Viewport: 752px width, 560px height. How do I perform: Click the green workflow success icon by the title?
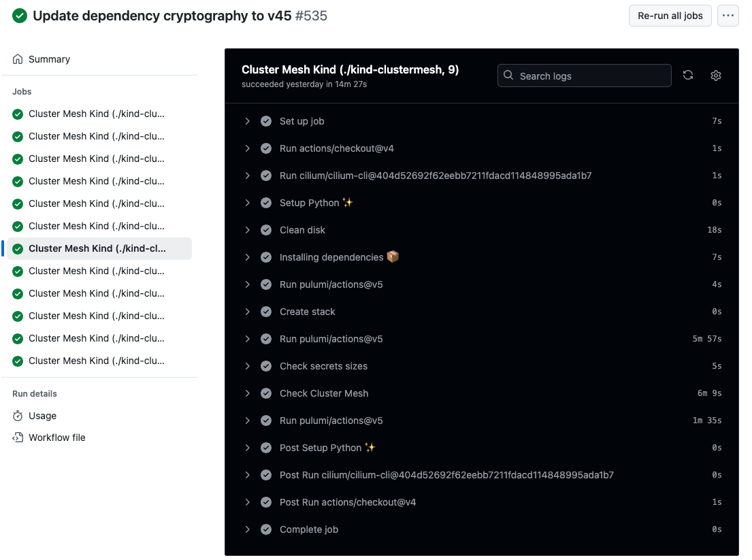point(20,16)
